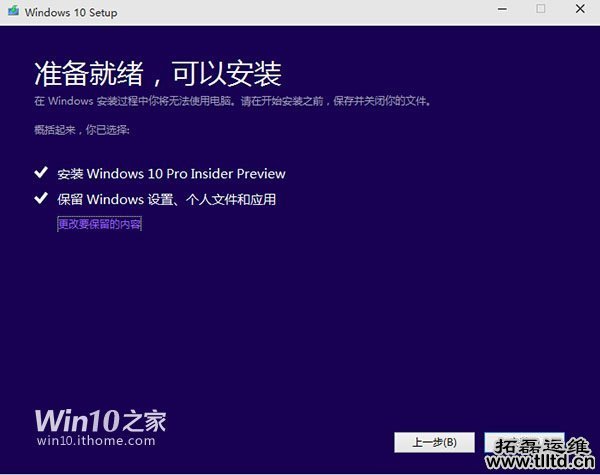This screenshot has width=600, height=475.
Task: Click checkmark beside 安装 Windows 10 Pro
Action: pyautogui.click(x=41, y=173)
